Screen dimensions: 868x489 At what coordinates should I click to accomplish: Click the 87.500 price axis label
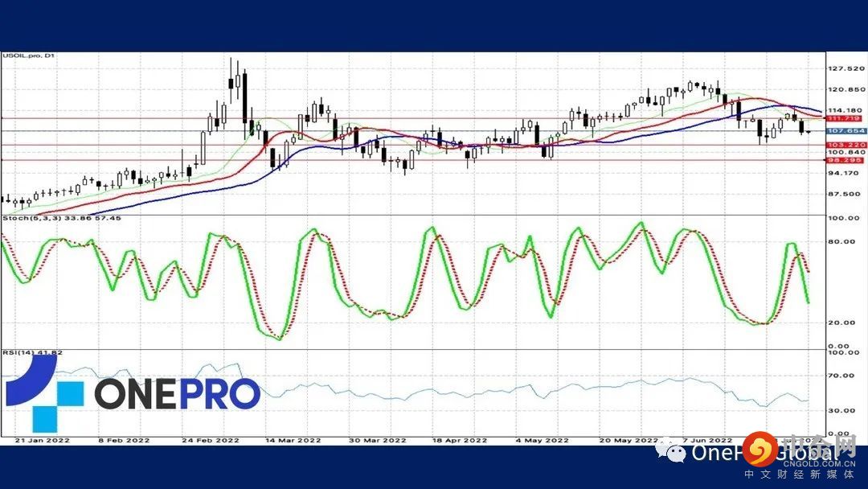844,194
